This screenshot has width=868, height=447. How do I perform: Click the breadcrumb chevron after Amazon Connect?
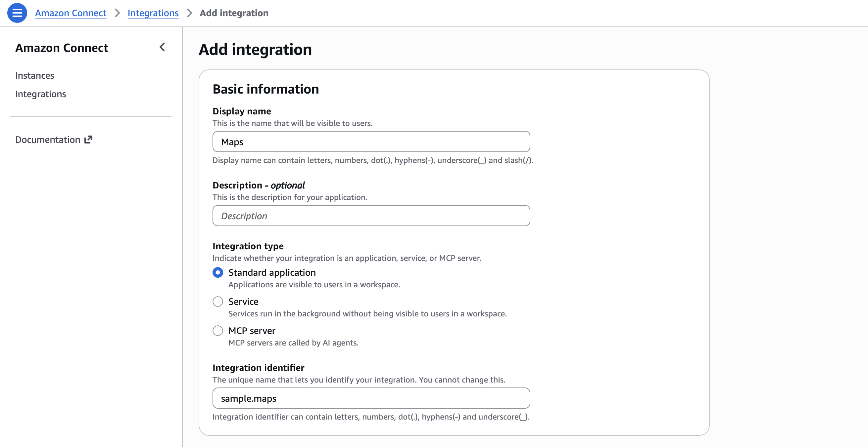tap(117, 13)
